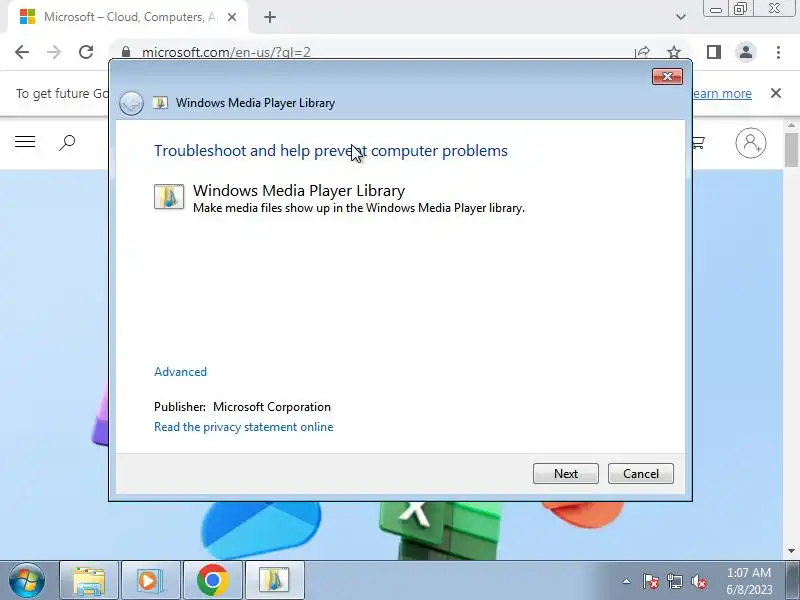Reload the Microsoft page in Chrome
This screenshot has width=800, height=600.
pyautogui.click(x=86, y=52)
